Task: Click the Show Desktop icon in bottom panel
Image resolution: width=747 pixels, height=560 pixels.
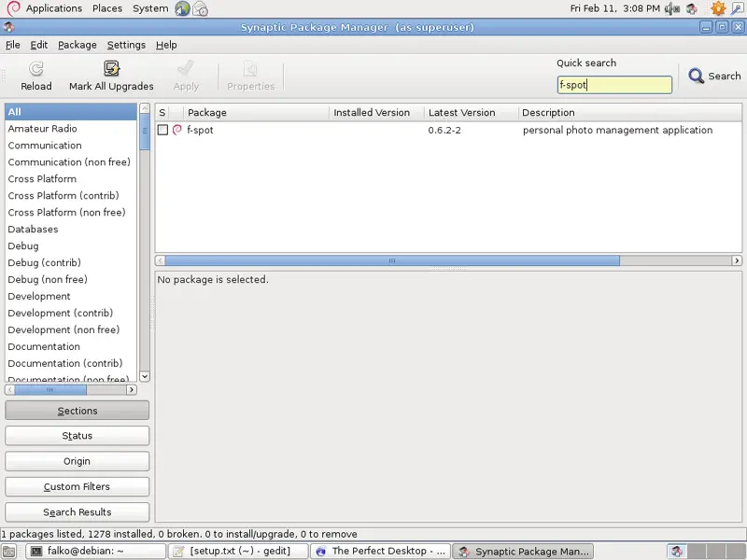Action: 9,552
